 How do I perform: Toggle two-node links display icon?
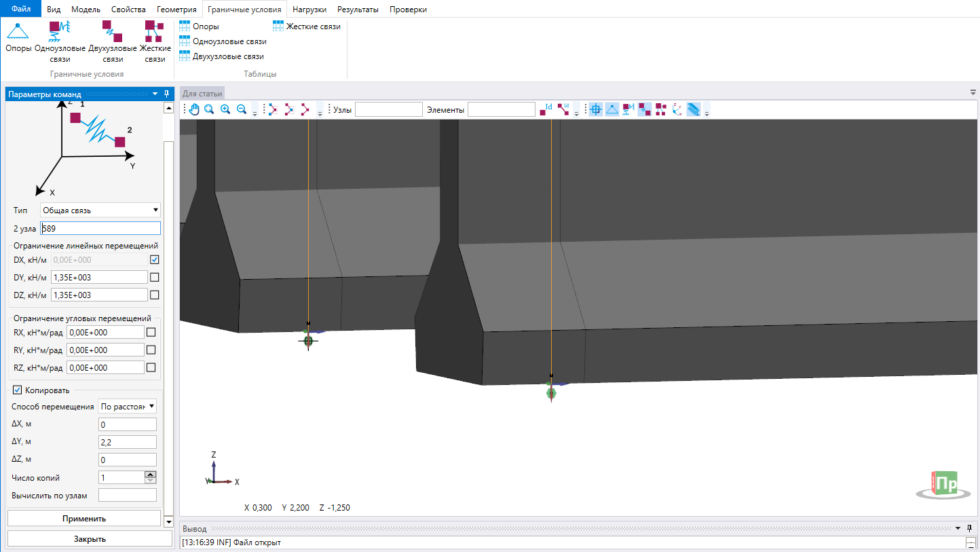645,109
